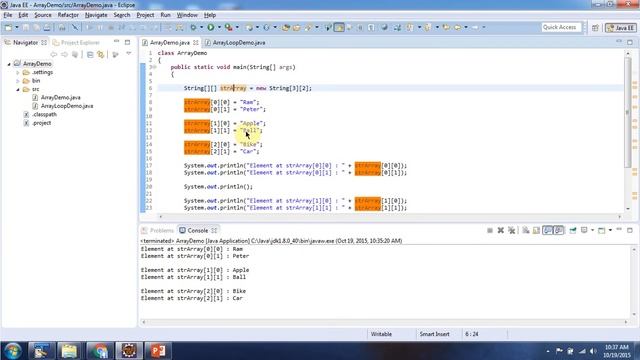Open Display Selected Console dropdown
This screenshot has height=360, width=640.
click(x=592, y=231)
